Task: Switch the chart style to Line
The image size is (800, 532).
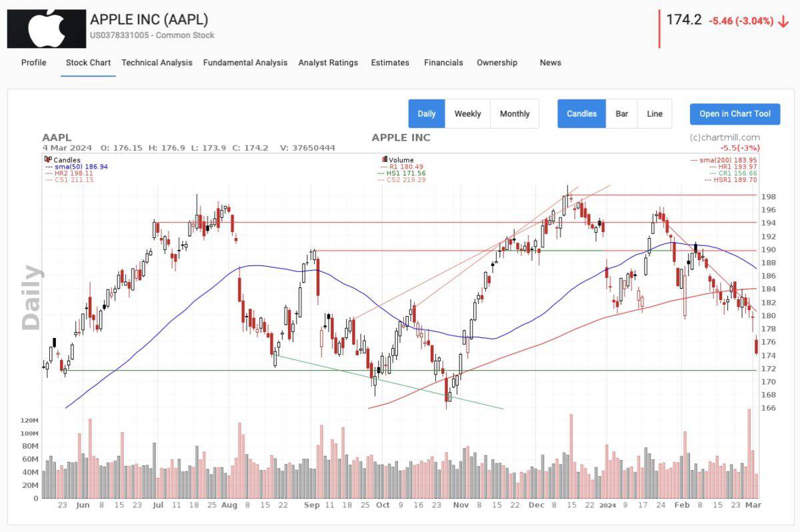Action: 654,113
